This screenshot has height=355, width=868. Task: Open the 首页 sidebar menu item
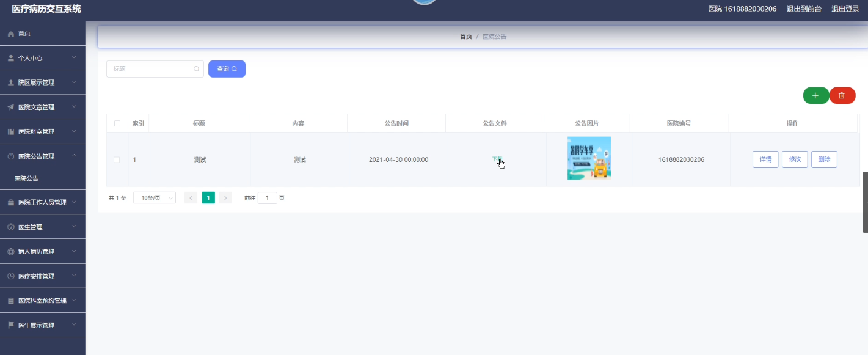click(43, 34)
